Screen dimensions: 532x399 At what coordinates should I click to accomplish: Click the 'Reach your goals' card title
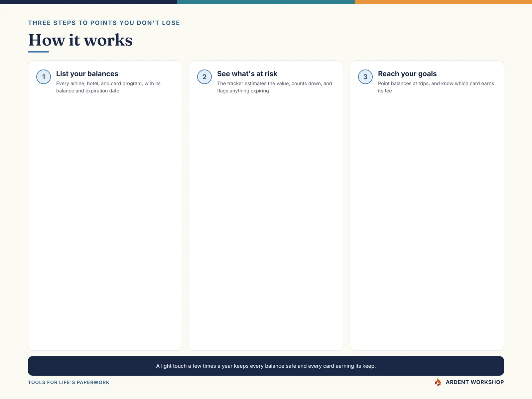click(x=407, y=74)
